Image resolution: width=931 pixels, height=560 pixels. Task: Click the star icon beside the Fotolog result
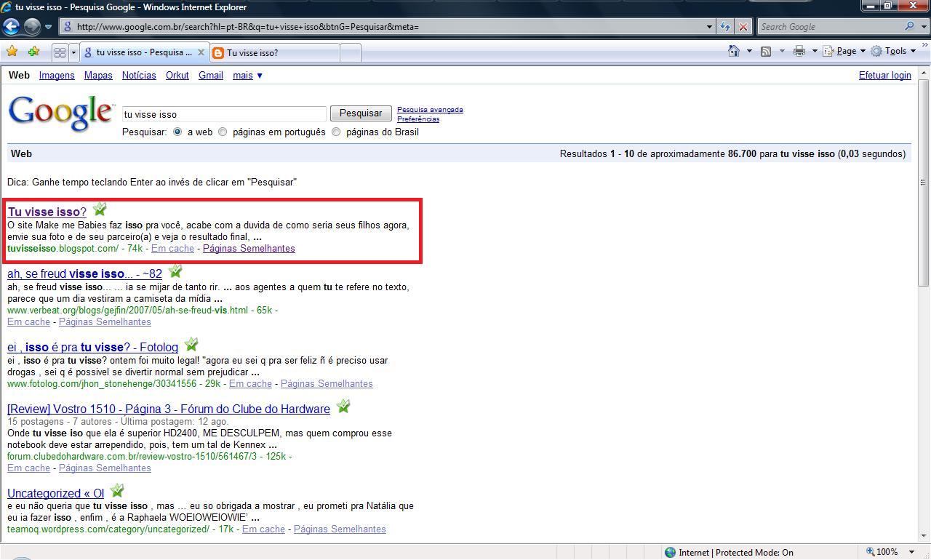[191, 345]
